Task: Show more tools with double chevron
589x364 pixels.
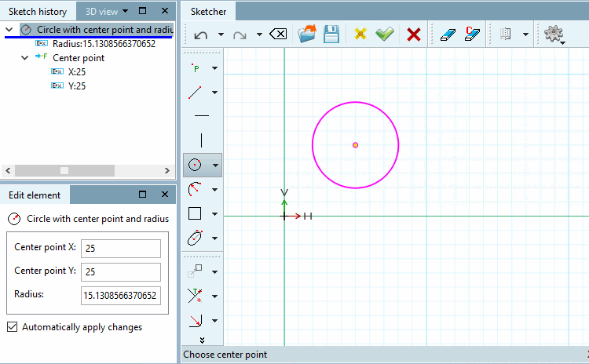Action: 202,340
